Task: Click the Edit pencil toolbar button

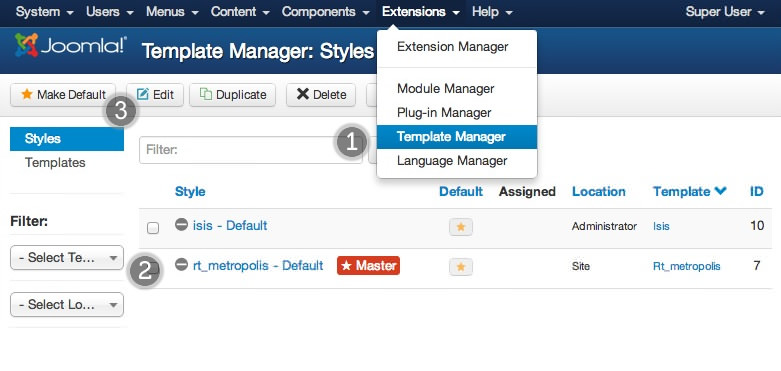Action: 155,95
